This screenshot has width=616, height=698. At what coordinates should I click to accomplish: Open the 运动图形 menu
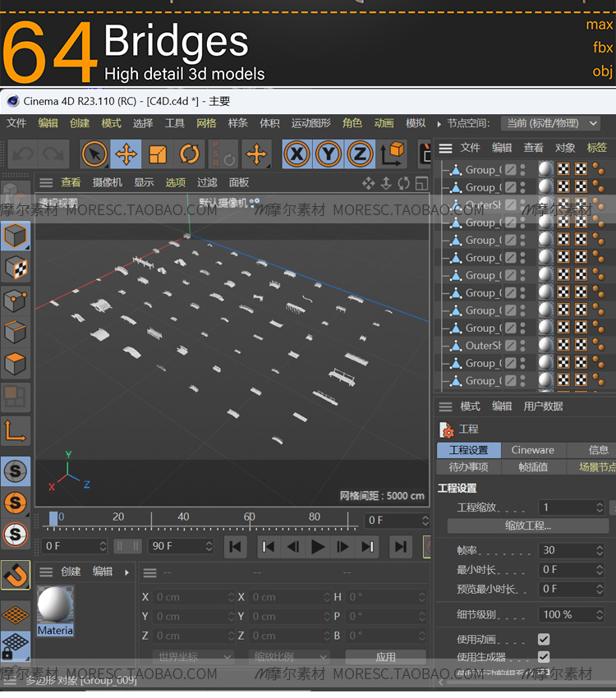(310, 123)
